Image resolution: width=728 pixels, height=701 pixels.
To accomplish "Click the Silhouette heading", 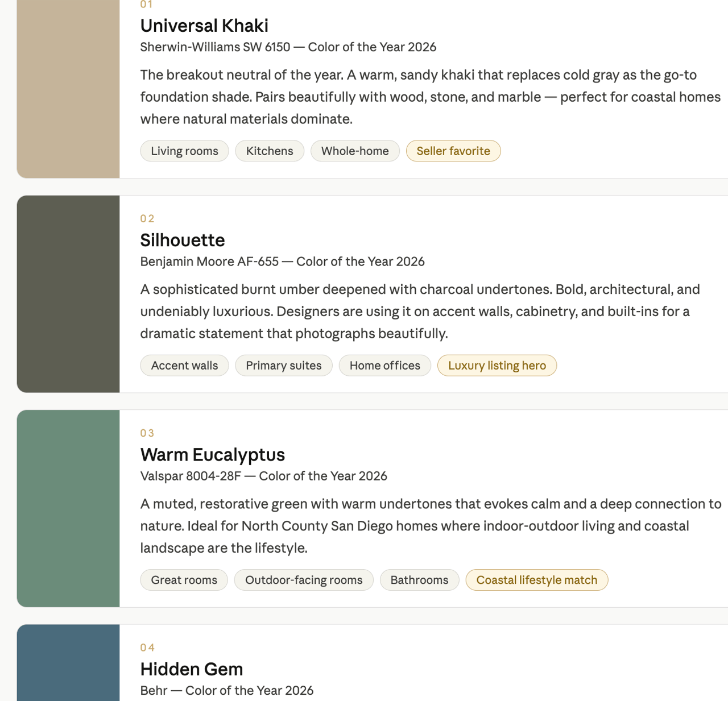I will (x=183, y=240).
